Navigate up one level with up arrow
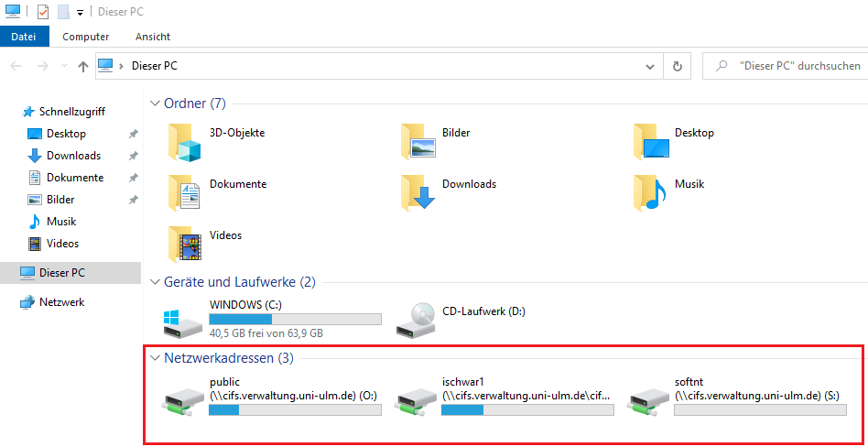 click(83, 66)
